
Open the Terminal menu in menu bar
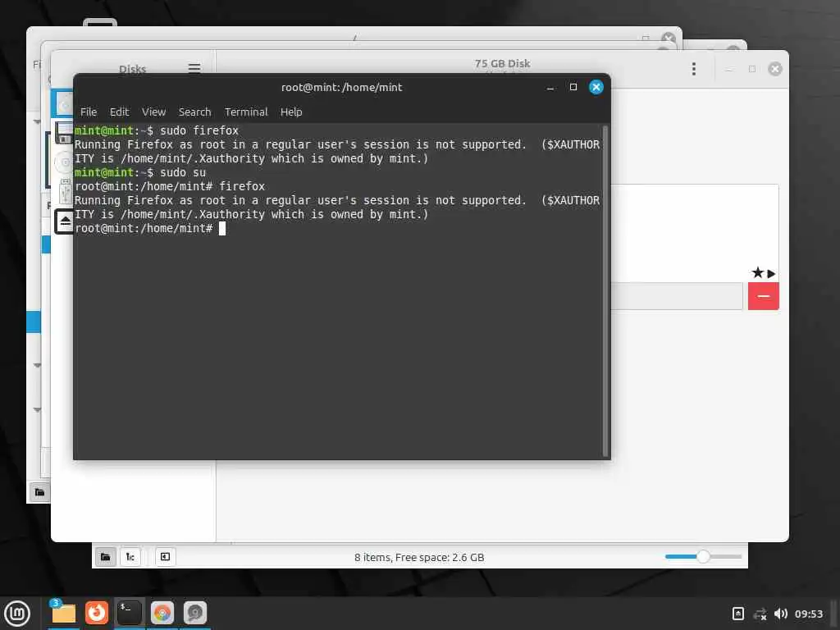(246, 112)
